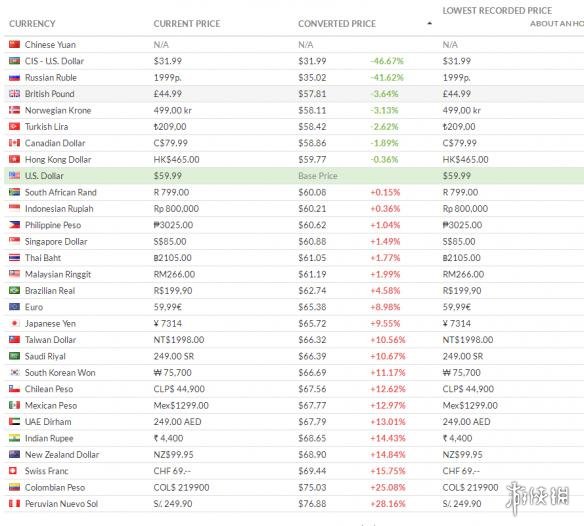Click the sort arrow beside Converted Price
Image resolution: width=584 pixels, height=526 pixels.
pos(429,23)
